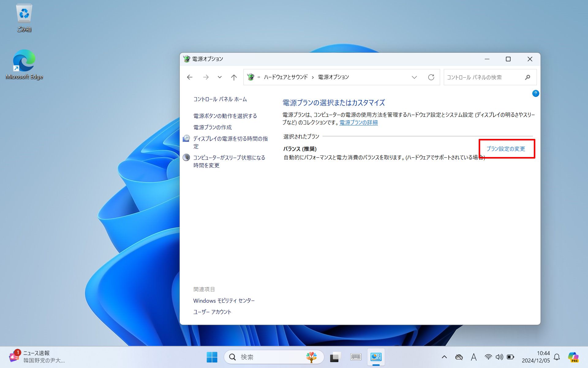
Task: Launch Copilot from the taskbar
Action: (573, 357)
